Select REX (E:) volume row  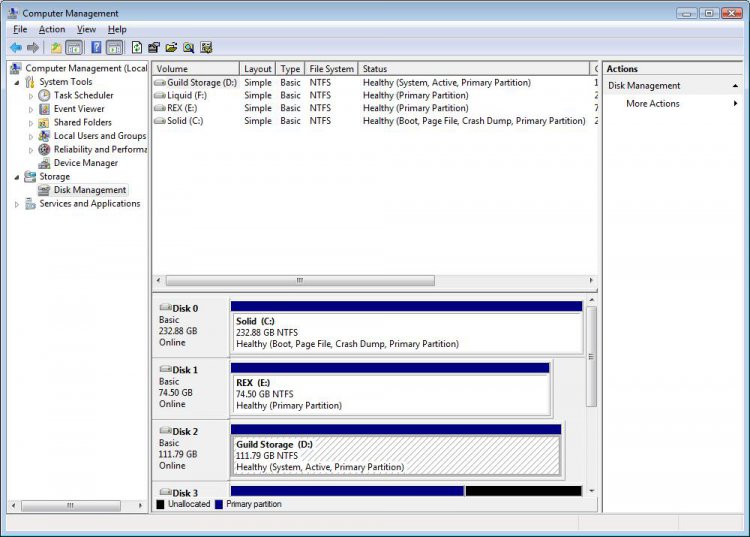point(375,108)
